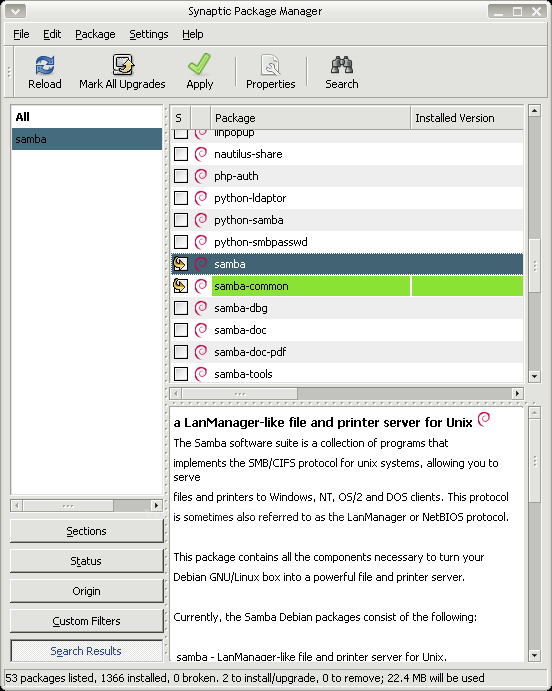
Task: Click status bar packages listed text
Action: pyautogui.click(x=49, y=678)
